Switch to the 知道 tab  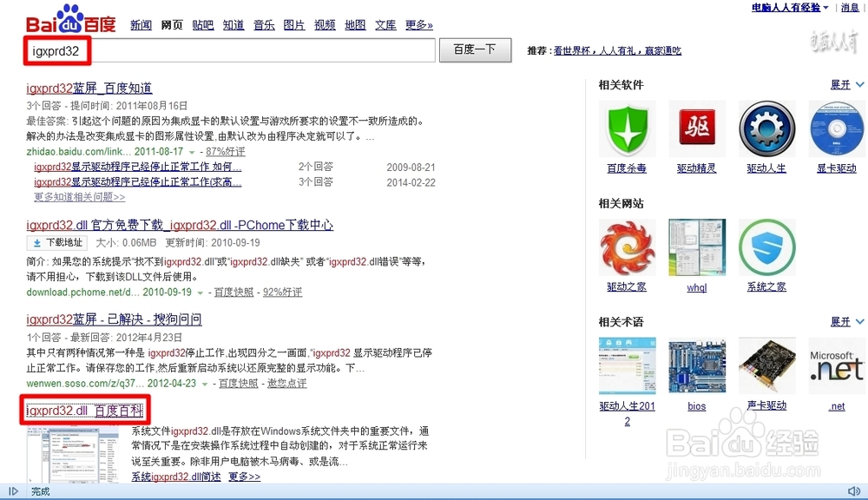tap(233, 25)
